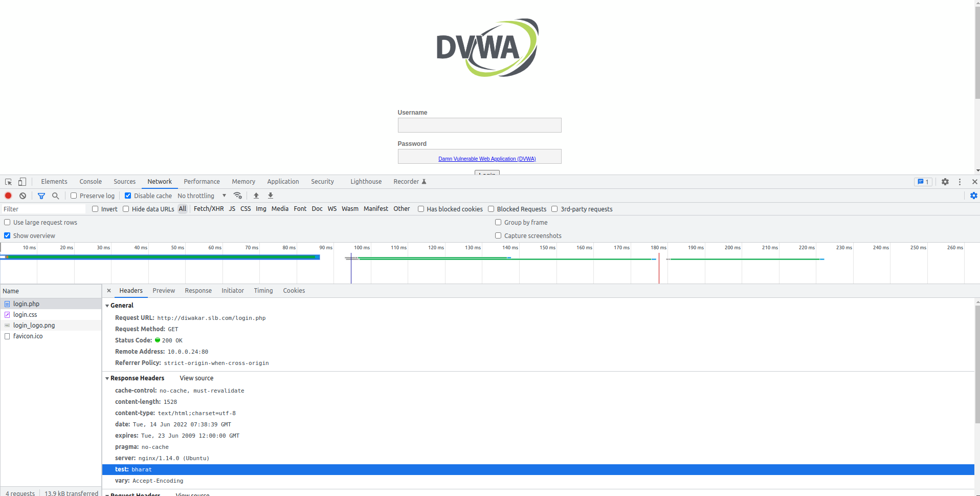Activate the inspect element picker icon
The image size is (980, 496).
[8, 182]
